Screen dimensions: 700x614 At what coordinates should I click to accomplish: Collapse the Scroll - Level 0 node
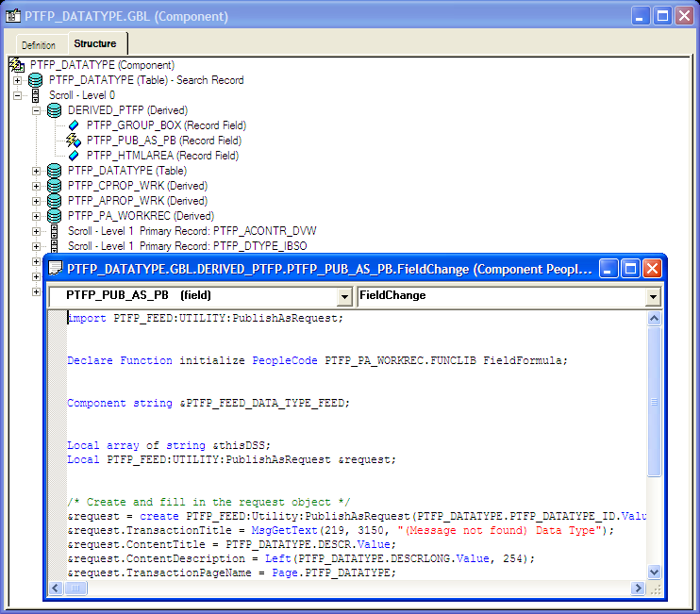[x=17, y=95]
